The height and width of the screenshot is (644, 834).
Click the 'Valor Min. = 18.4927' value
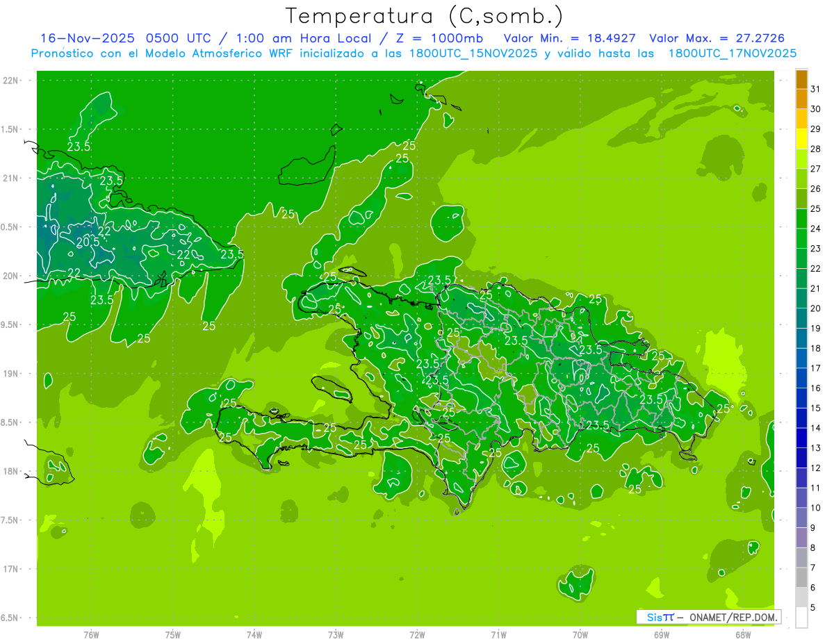(x=570, y=38)
